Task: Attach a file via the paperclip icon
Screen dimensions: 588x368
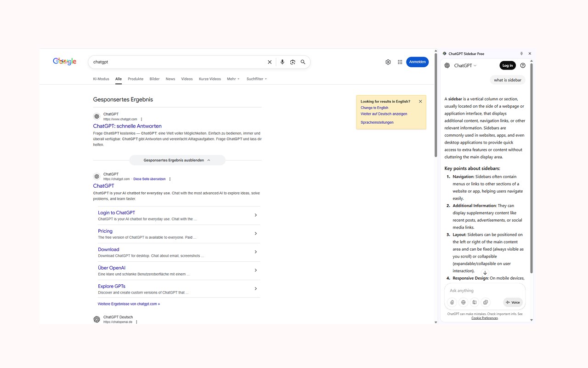Action: point(452,302)
